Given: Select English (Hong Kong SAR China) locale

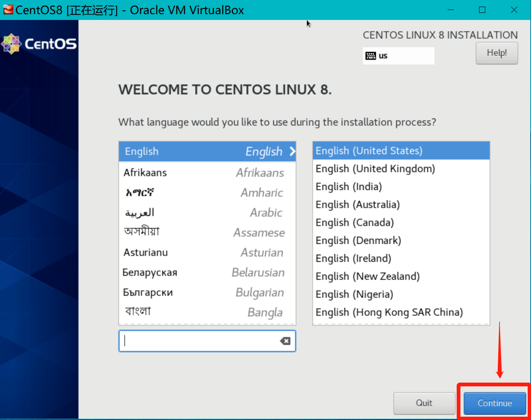Looking at the screenshot, I should coord(401,312).
